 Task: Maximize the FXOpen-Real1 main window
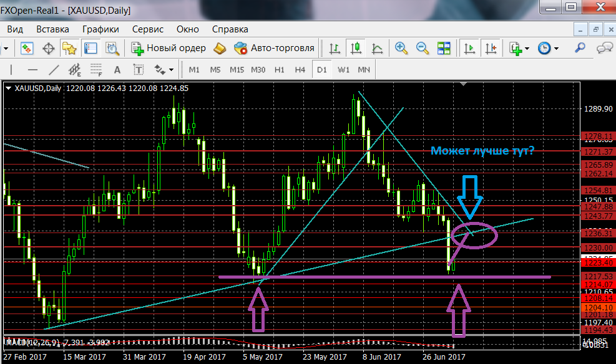click(x=571, y=7)
